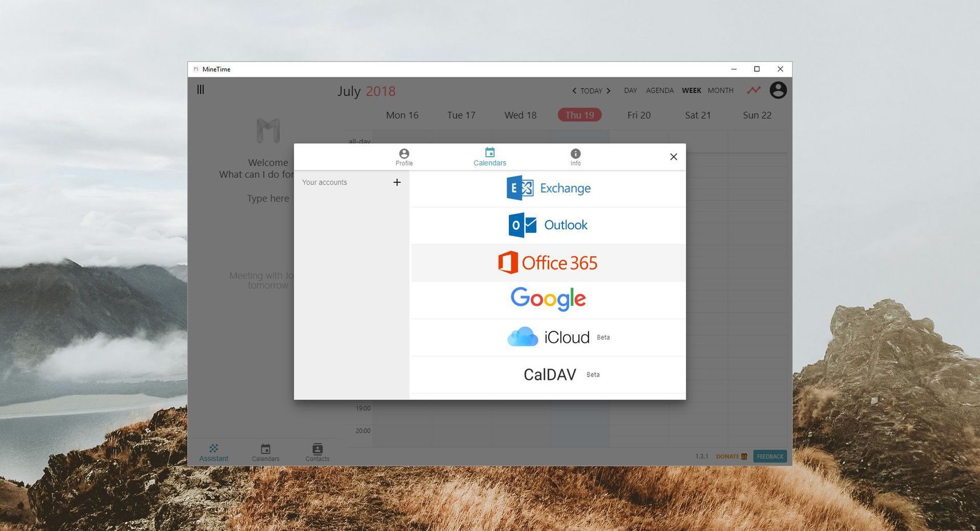Select Mon 16 day header
The image size is (980, 531).
pos(402,115)
